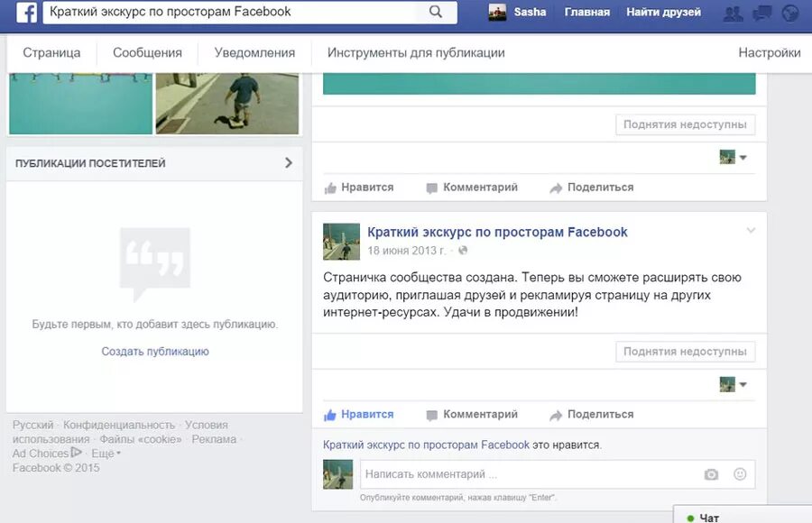Open the globe notifications icon
This screenshot has width=812, height=523.
tap(790, 13)
